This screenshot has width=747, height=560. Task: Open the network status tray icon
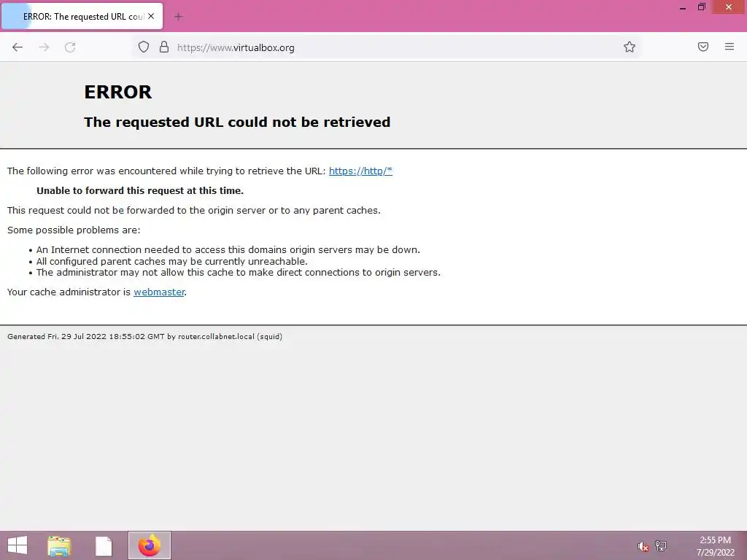[x=661, y=545]
